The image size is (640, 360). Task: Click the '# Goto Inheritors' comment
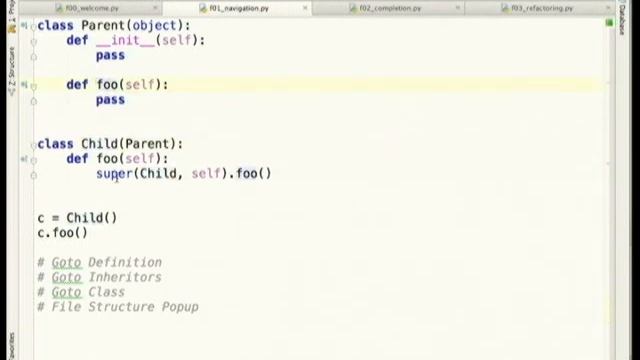(100, 277)
